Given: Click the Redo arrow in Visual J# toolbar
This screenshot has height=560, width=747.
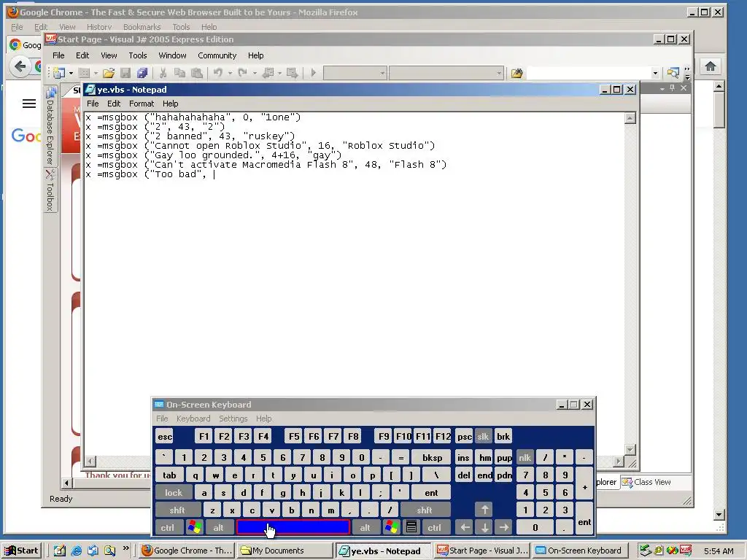Looking at the screenshot, I should 242,73.
